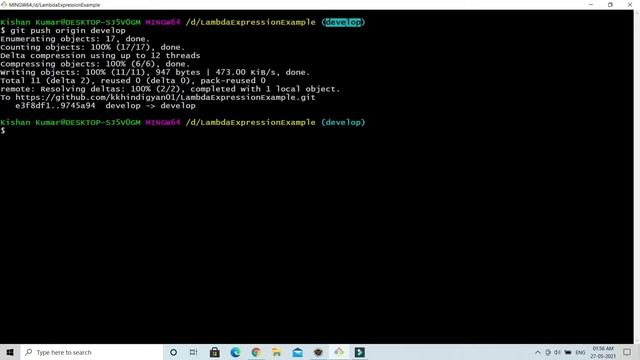The width and height of the screenshot is (640, 360).
Task: Click the 'git push origin develop' command text
Action: pos(68,31)
